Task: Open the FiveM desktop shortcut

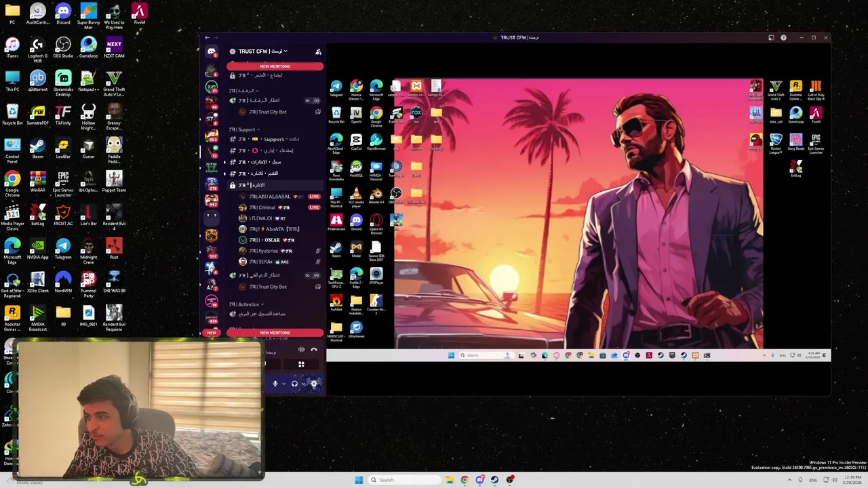Action: 139,14
